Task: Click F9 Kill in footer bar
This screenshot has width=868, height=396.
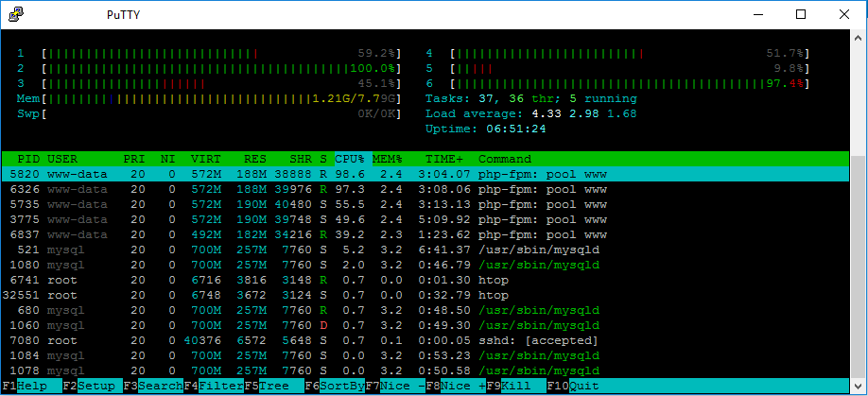Action: [516, 386]
